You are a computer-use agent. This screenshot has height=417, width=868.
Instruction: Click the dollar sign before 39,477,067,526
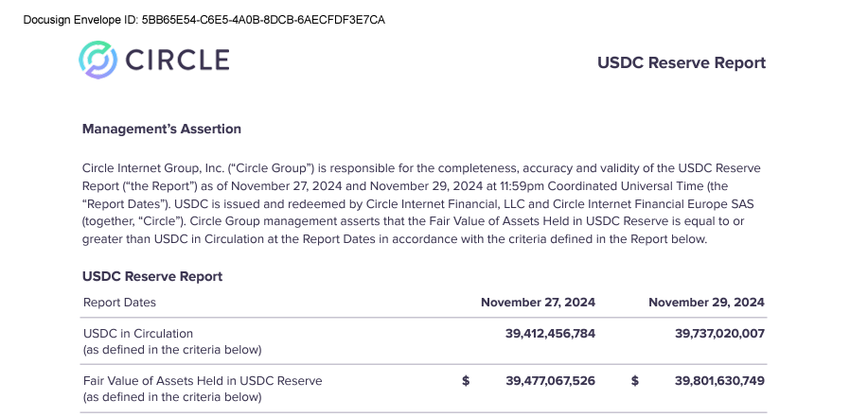pos(466,381)
